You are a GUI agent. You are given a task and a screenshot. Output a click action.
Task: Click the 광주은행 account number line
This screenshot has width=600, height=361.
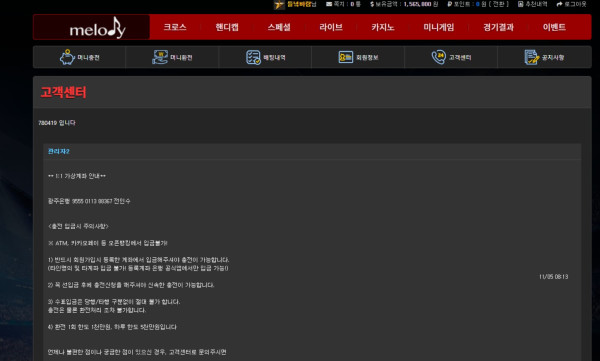tap(89, 201)
